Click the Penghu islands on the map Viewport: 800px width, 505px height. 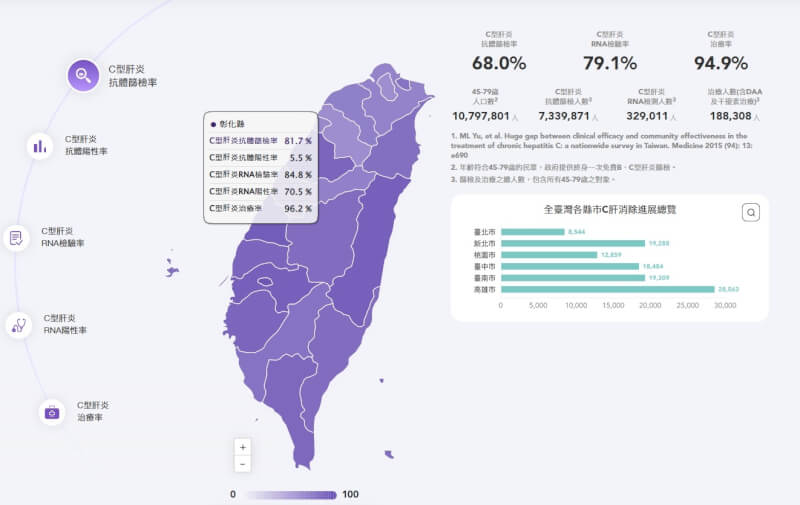(171, 270)
